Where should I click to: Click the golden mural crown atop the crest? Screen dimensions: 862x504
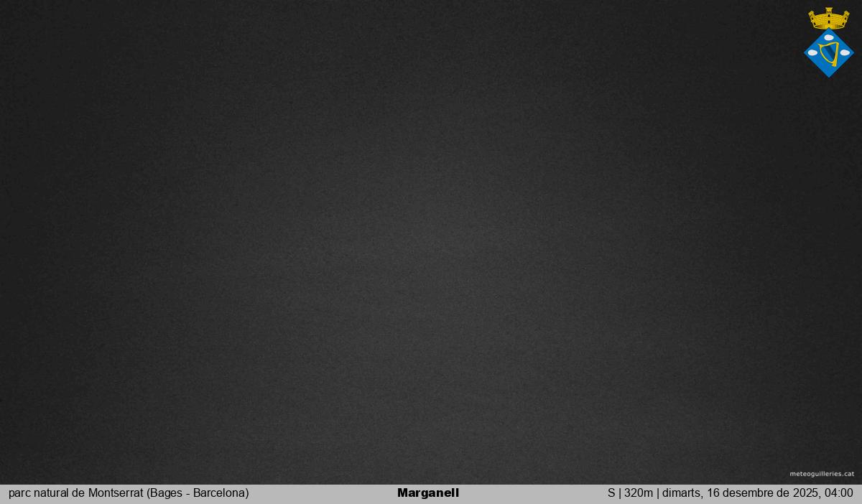pyautogui.click(x=828, y=20)
